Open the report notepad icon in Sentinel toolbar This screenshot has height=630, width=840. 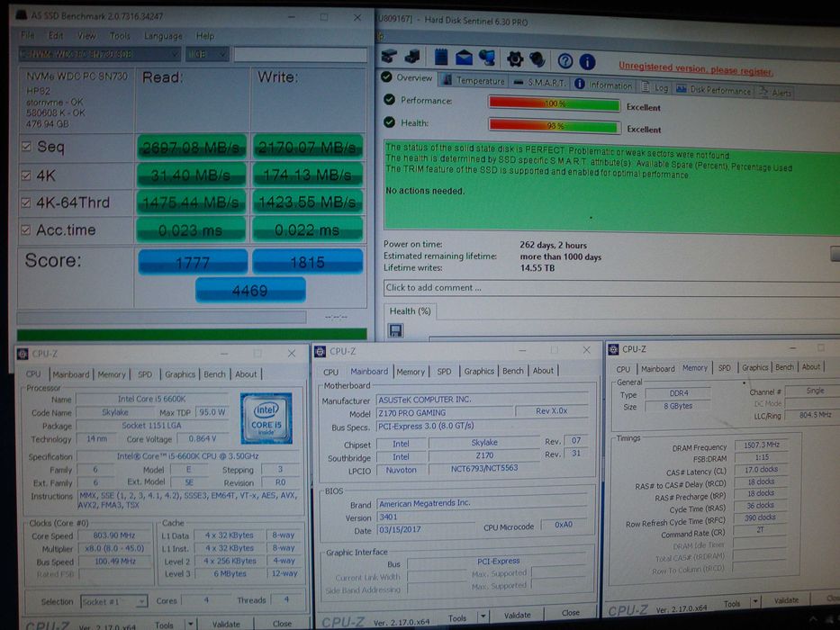441,56
